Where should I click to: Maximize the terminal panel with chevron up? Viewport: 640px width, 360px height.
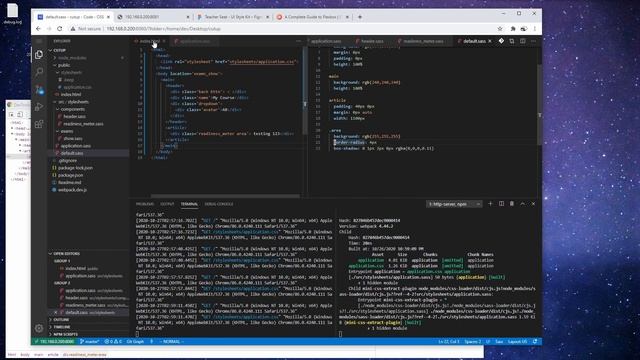click(522, 204)
